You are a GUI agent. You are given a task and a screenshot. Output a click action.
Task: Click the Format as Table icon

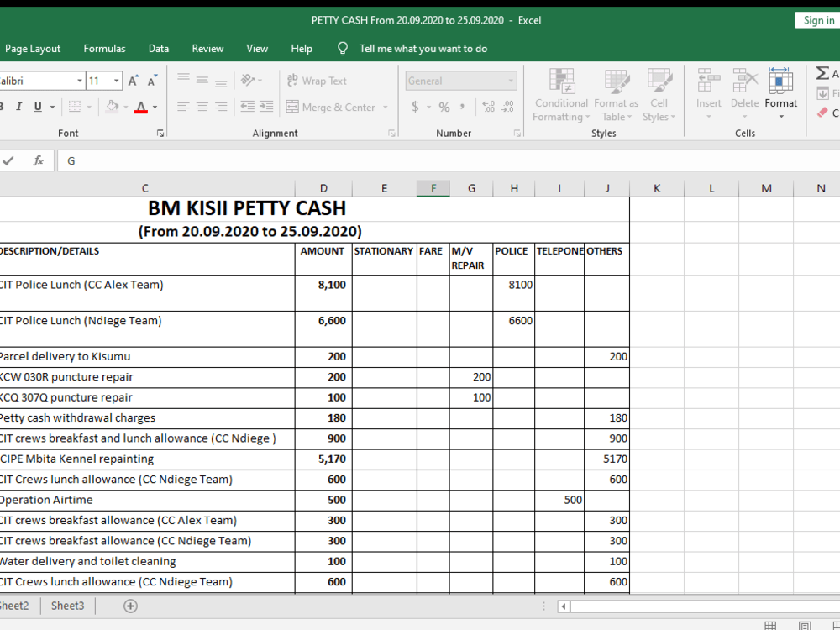pos(616,95)
